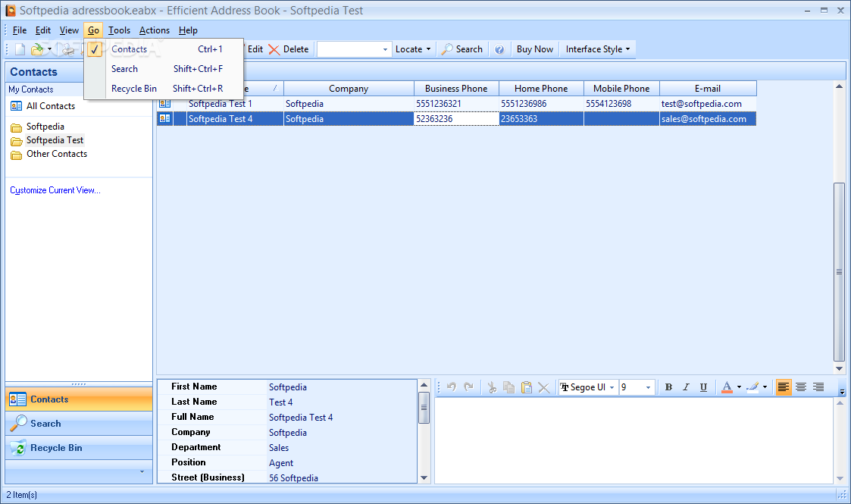851x504 pixels.
Task: Click the test@softpedia.com email cell
Action: [708, 104]
